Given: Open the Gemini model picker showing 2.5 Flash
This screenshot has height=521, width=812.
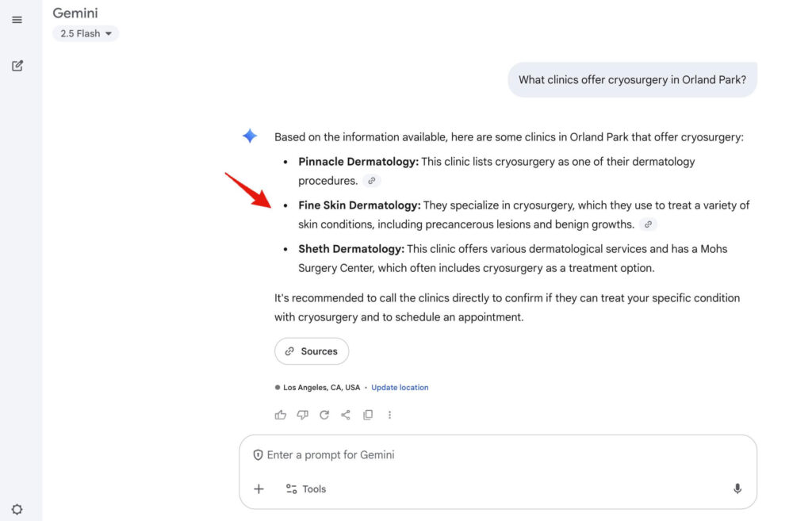Looking at the screenshot, I should click(x=85, y=33).
